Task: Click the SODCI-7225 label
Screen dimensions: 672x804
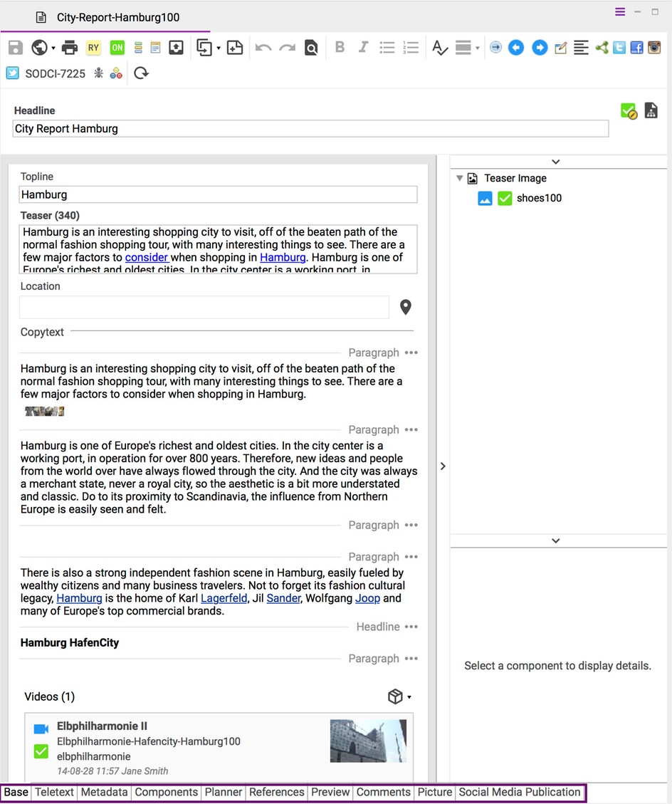Action: tap(56, 73)
